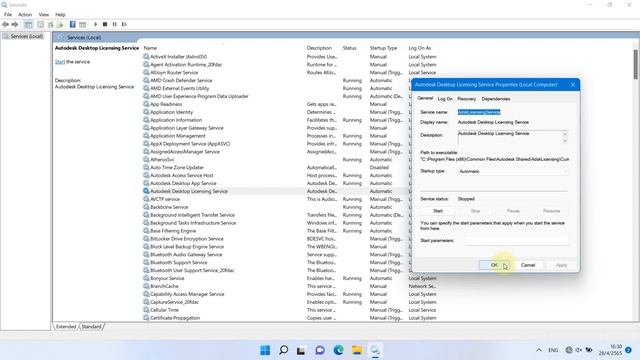Click the Start button in the properties dialog
This screenshot has height=360, width=640.
438,211
